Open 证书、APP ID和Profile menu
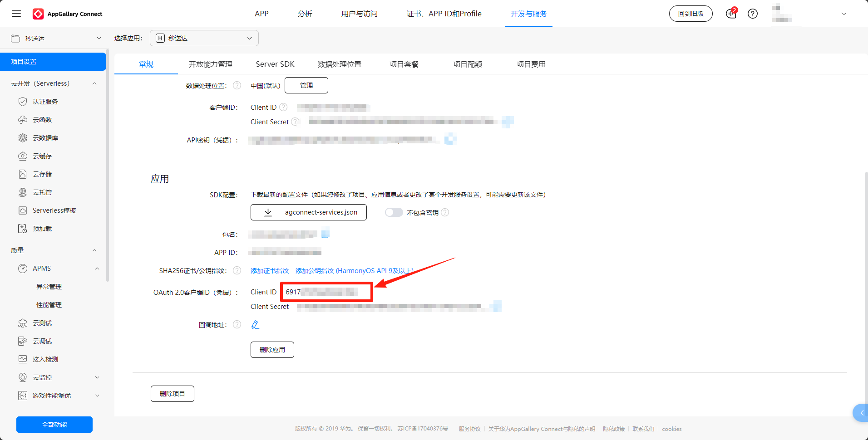This screenshot has width=868, height=440. click(x=444, y=14)
